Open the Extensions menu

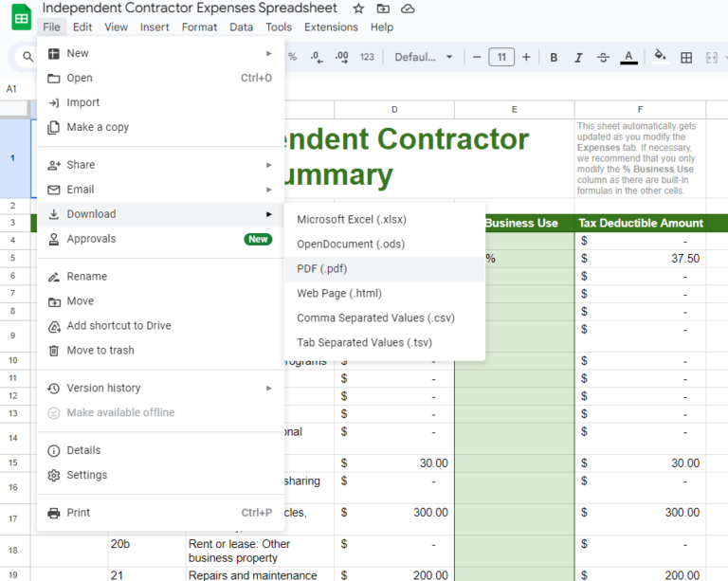pos(331,27)
